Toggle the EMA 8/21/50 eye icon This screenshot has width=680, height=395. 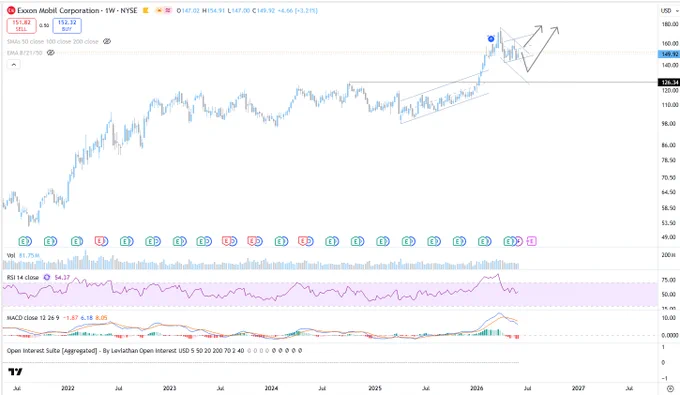point(50,53)
